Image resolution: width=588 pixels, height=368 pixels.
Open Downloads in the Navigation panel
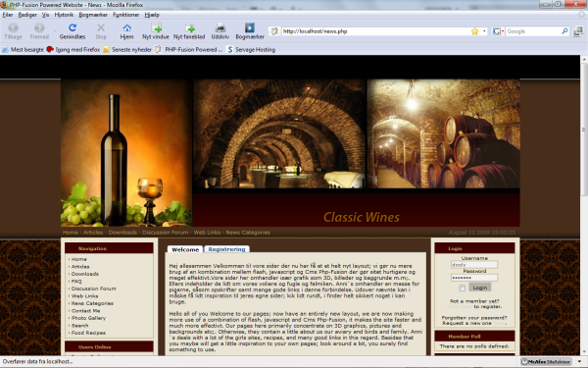click(x=85, y=274)
